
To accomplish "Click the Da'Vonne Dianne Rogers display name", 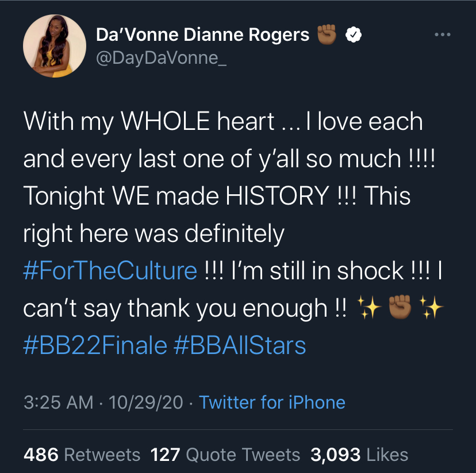I will click(203, 34).
